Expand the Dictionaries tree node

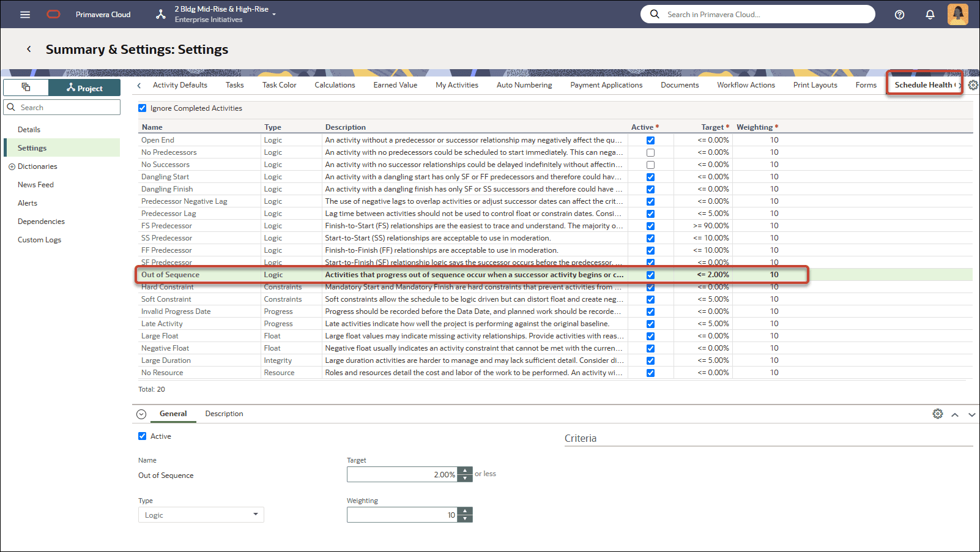point(12,166)
